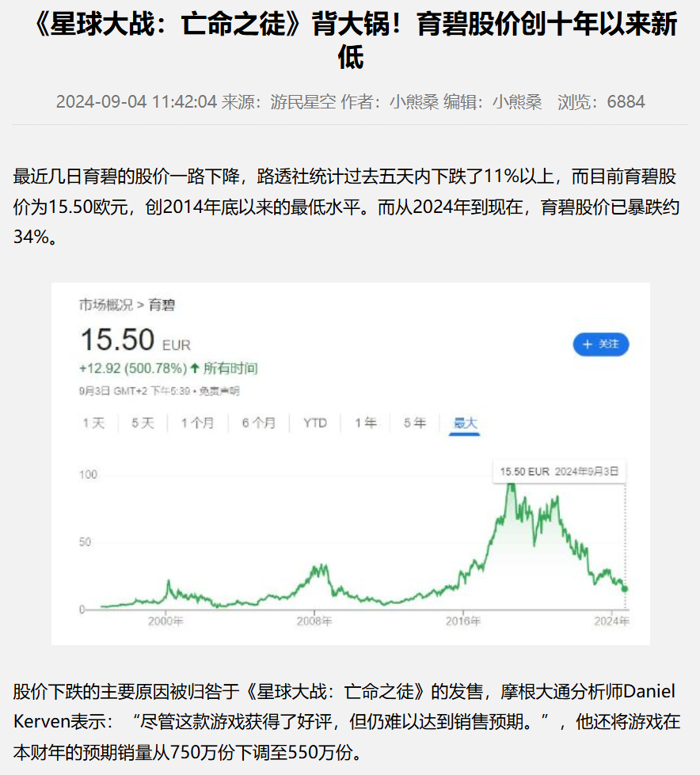Screen dimensions: 700x775
Task: Open the 免责声明 disclaimer link
Action: click(x=219, y=391)
